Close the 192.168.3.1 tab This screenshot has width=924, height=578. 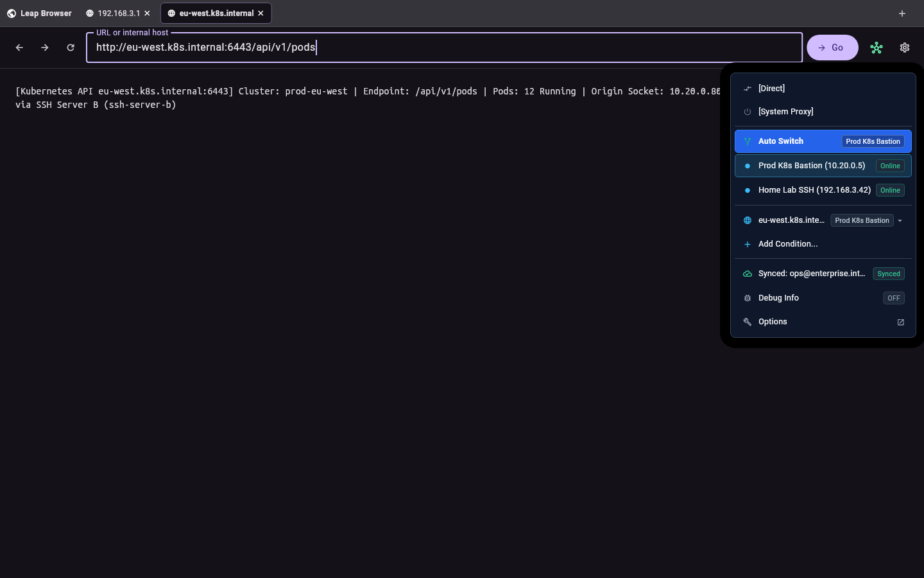coord(147,13)
